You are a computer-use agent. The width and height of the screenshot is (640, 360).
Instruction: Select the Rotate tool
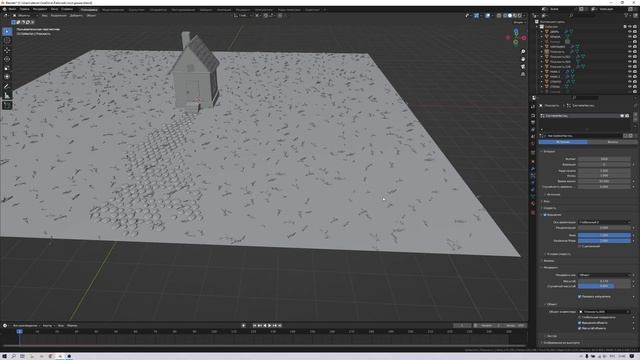[x=7, y=59]
